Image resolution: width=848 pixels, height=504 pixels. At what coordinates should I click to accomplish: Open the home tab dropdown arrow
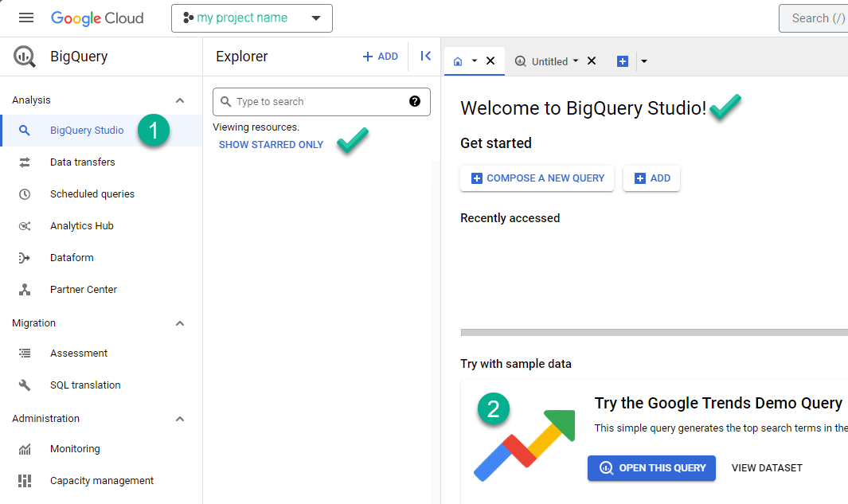coord(475,61)
